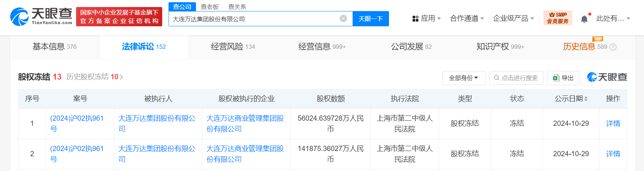The image size is (644, 171).
Task: Open case (2024)沪02执961号 in row 1
Action: (x=77, y=124)
